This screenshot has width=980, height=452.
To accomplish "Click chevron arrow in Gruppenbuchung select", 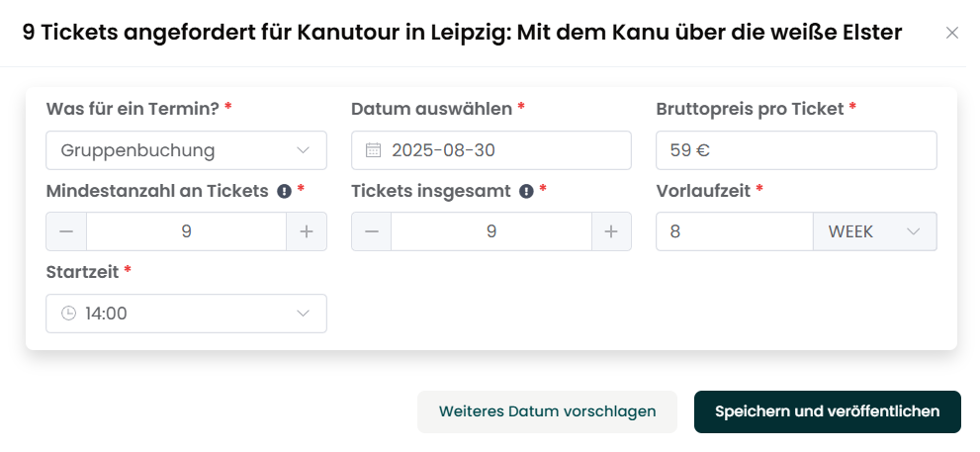I will [304, 150].
